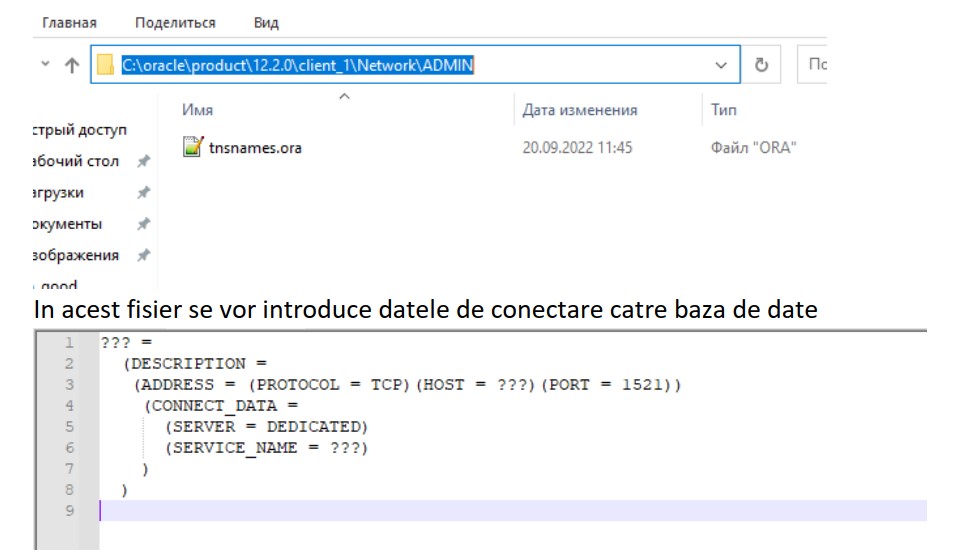Click the SERVER = DEDICATED line

pos(266,426)
